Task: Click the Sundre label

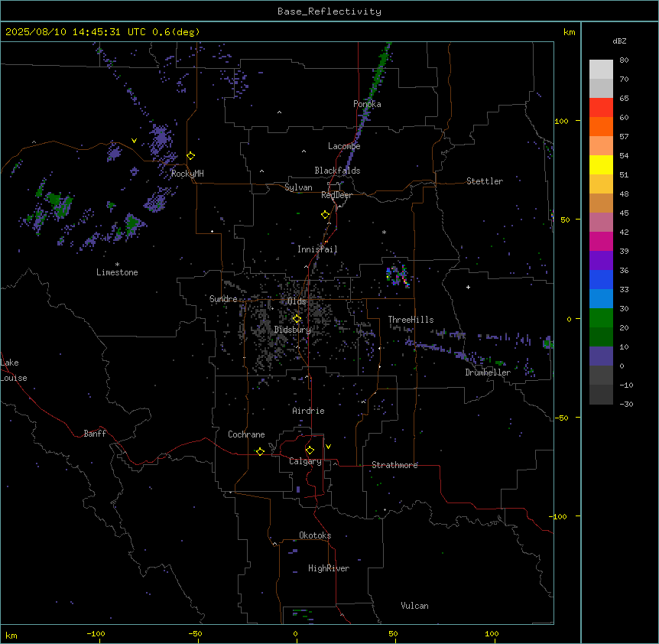Action: point(223,299)
